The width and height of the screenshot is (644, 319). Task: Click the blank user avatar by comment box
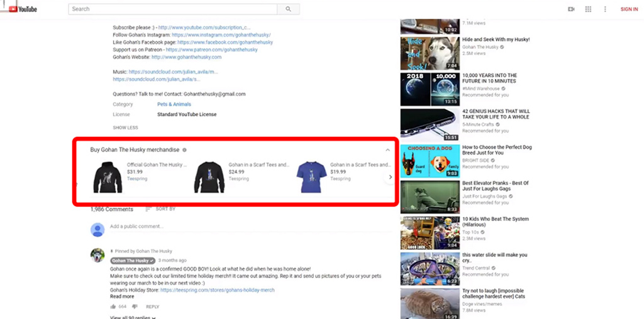click(97, 230)
